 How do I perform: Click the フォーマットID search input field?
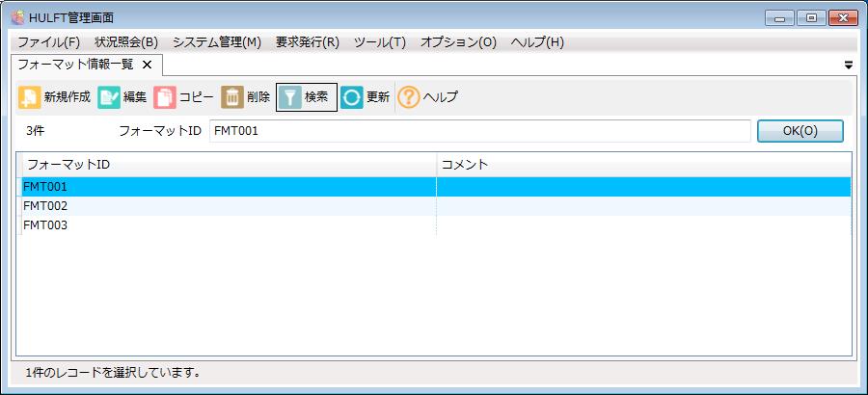(480, 131)
